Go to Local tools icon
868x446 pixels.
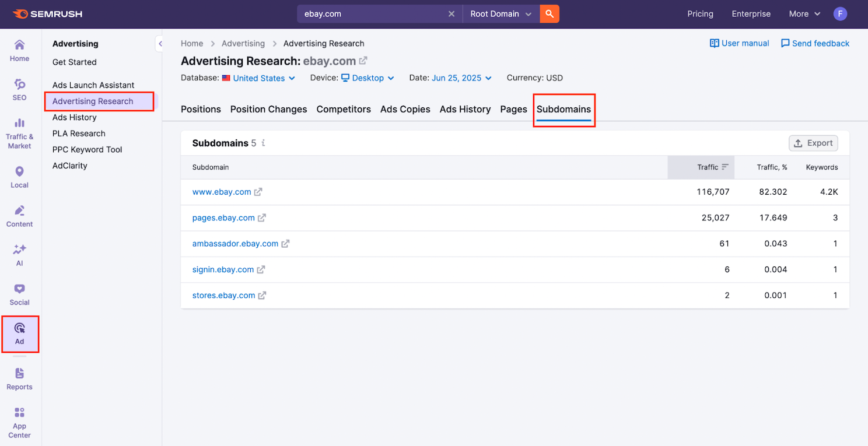[19, 177]
